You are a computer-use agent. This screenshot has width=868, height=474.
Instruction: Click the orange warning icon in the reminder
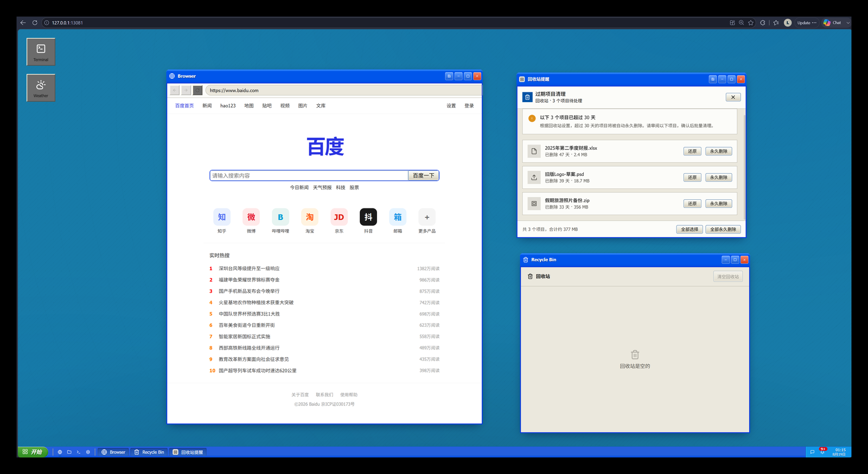(x=532, y=118)
